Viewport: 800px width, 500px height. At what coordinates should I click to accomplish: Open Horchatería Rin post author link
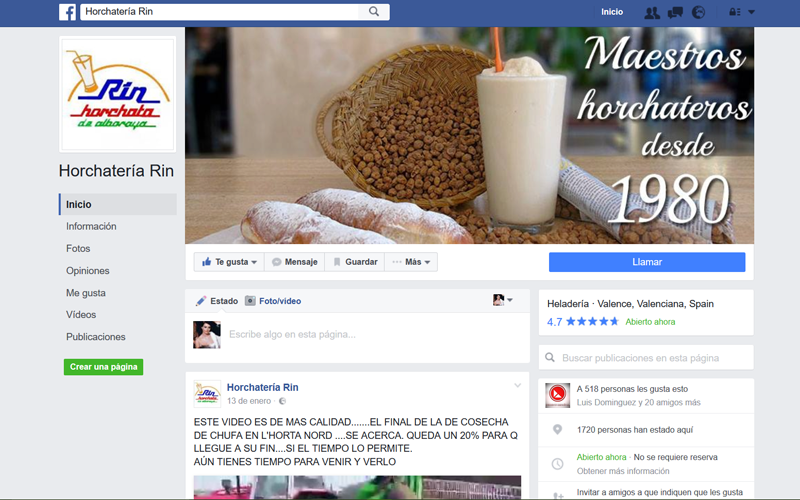point(263,387)
